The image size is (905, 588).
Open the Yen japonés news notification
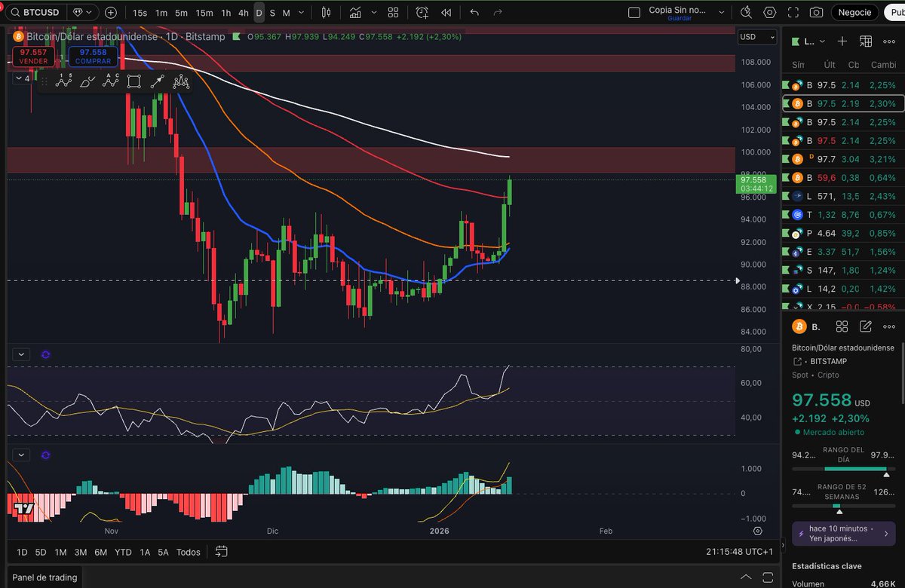pyautogui.click(x=843, y=533)
